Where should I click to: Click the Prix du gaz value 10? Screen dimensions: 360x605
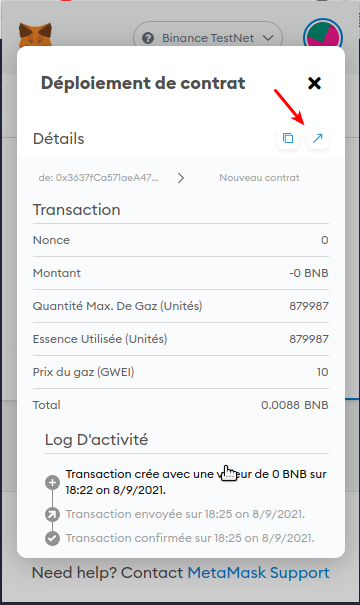(323, 372)
